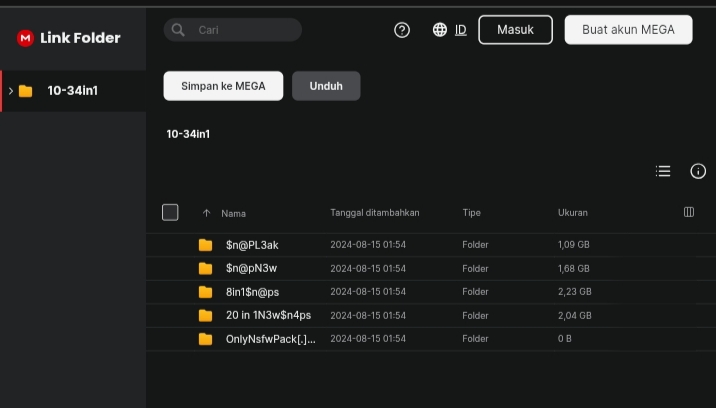
Task: Click the 2,04 GB size cell
Action: tap(574, 316)
